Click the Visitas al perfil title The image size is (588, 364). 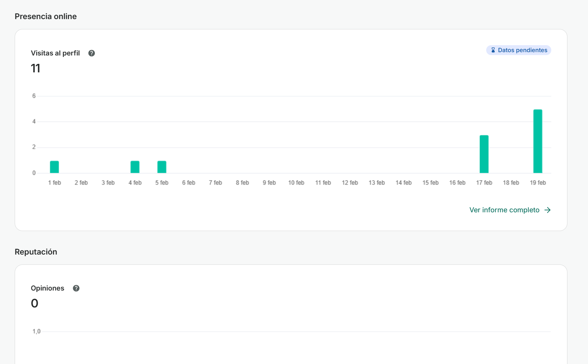[x=55, y=53]
